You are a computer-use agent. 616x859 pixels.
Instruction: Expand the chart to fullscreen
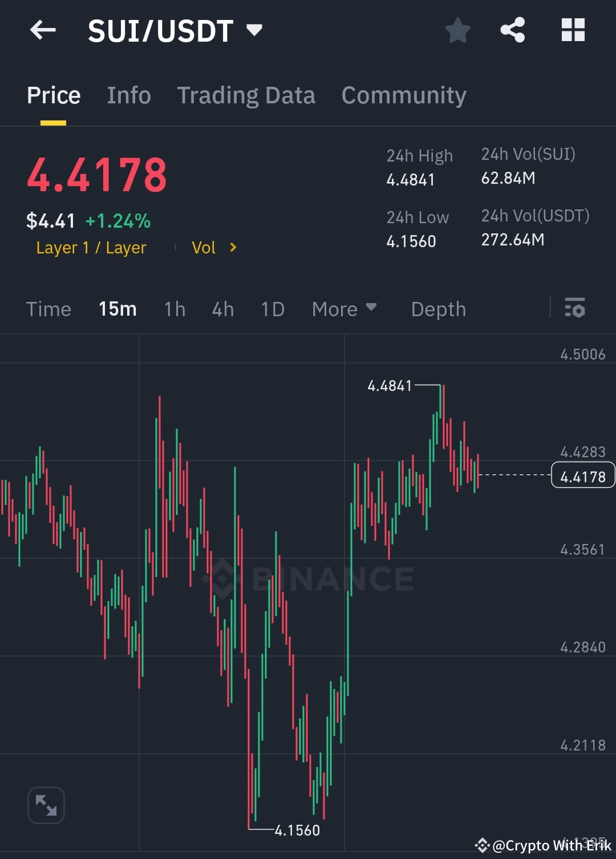[46, 805]
